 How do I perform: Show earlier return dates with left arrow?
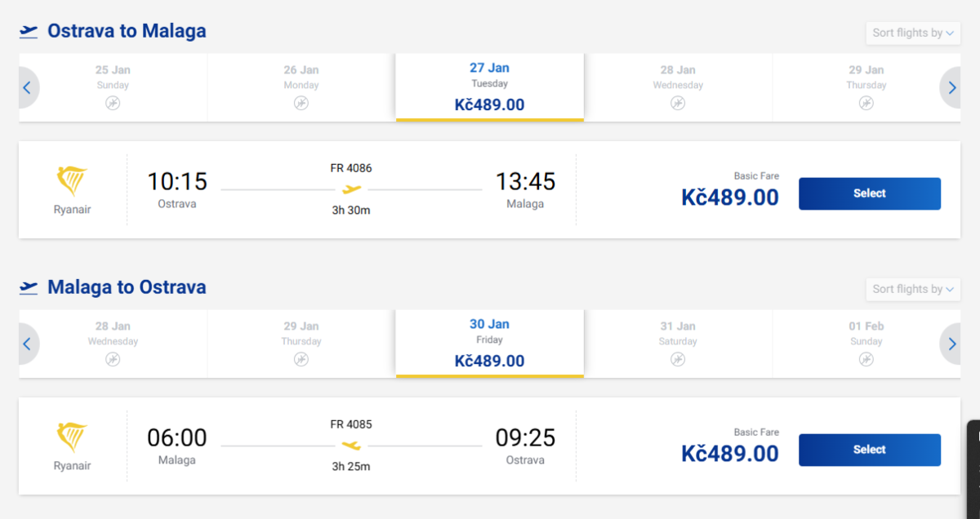pyautogui.click(x=27, y=344)
